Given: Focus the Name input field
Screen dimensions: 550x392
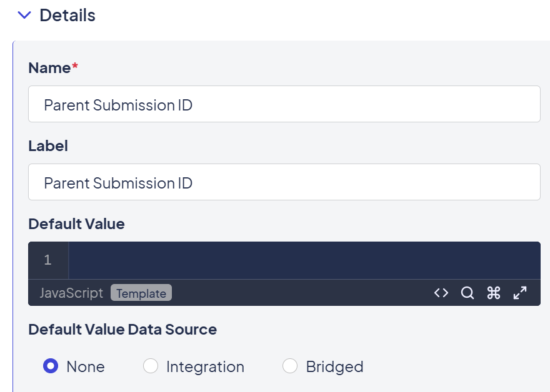Looking at the screenshot, I should click(284, 104).
